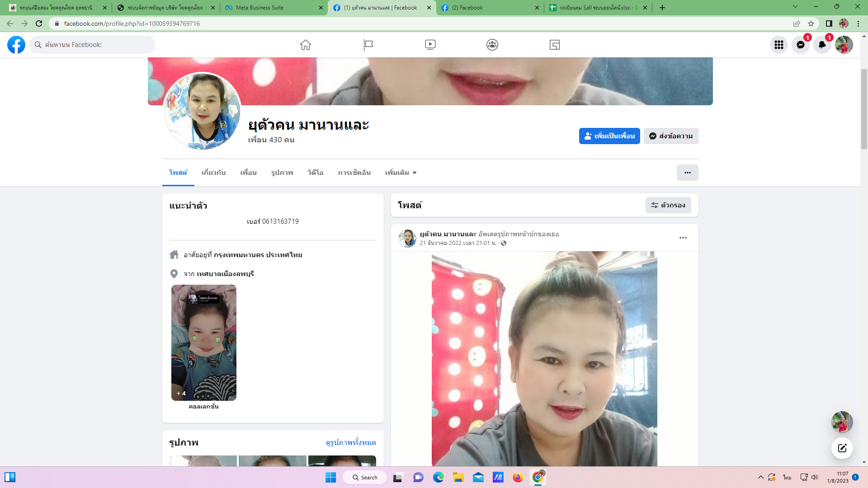
Task: Open the Pages flag icon
Action: pos(368,45)
